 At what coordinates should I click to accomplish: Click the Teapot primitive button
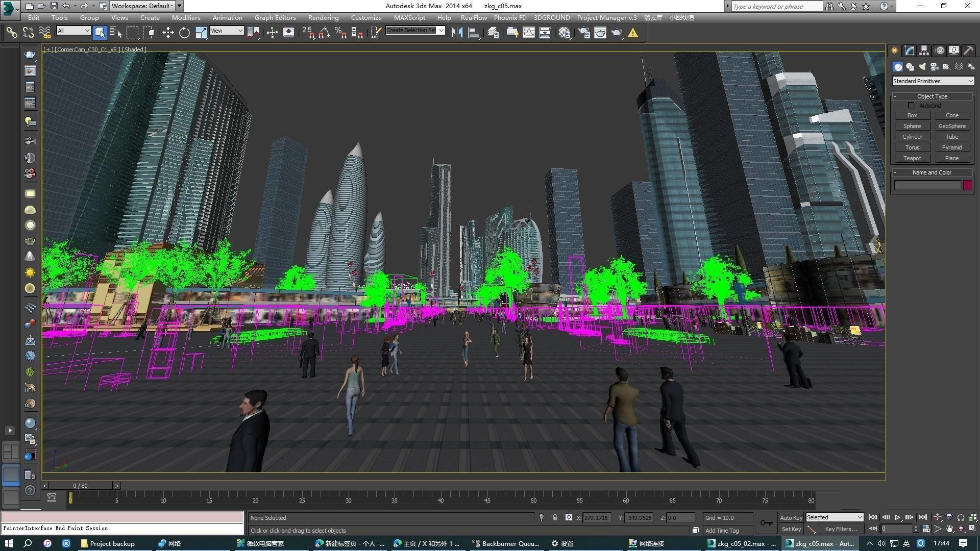tap(912, 158)
